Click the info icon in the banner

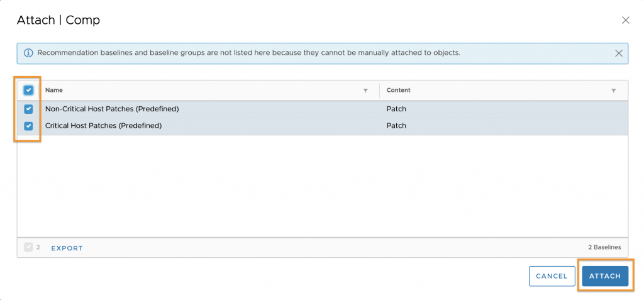pos(28,53)
